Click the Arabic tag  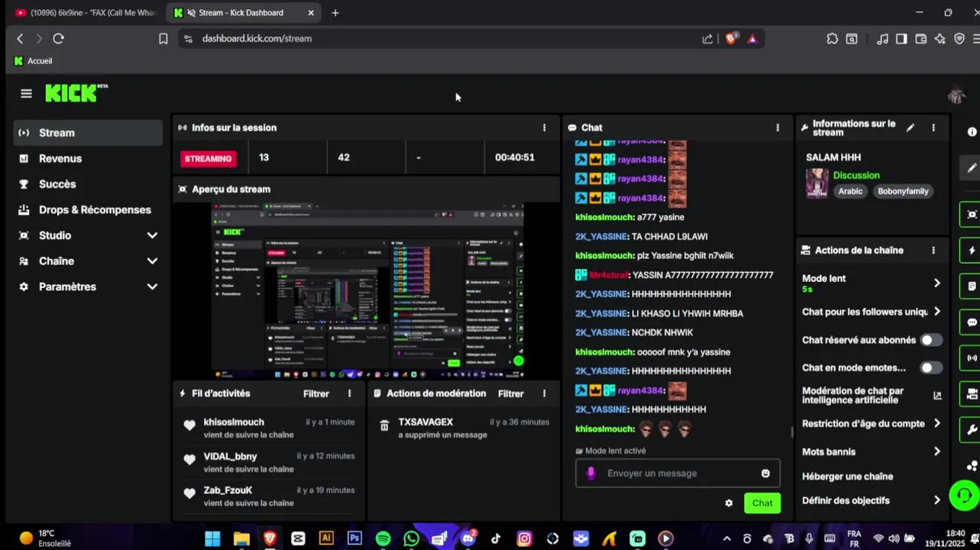(850, 191)
